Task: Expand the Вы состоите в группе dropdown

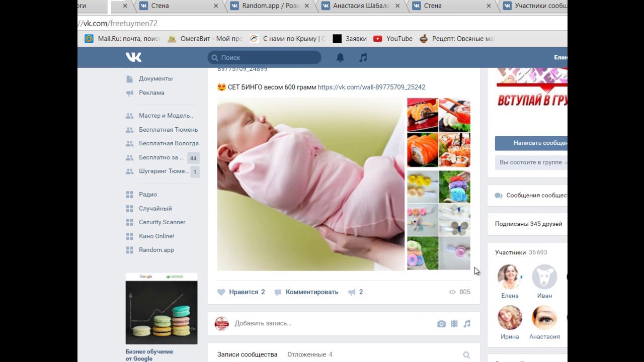Action: [531, 162]
